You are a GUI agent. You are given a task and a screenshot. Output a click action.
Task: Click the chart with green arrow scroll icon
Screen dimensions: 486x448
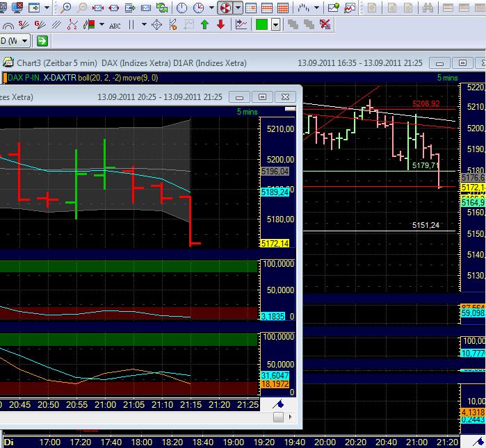point(130,8)
